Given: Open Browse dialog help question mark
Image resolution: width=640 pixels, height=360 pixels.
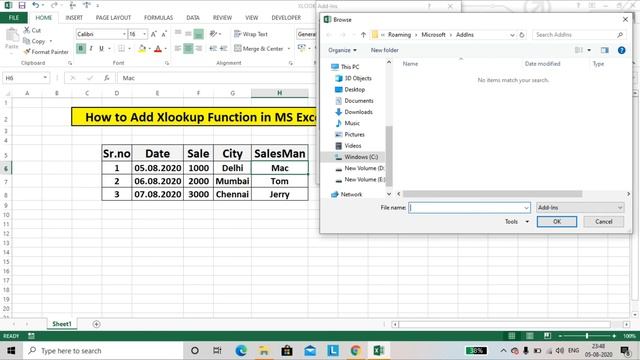Looking at the screenshot, I should 621,50.
